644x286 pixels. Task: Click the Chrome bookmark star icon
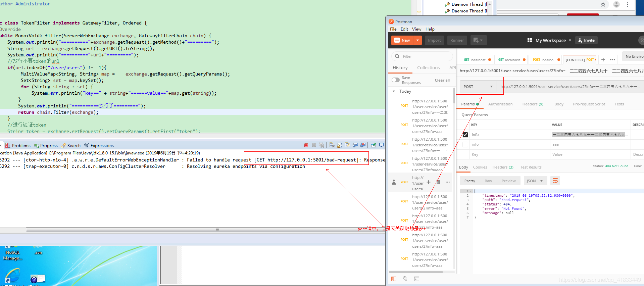[x=603, y=4]
